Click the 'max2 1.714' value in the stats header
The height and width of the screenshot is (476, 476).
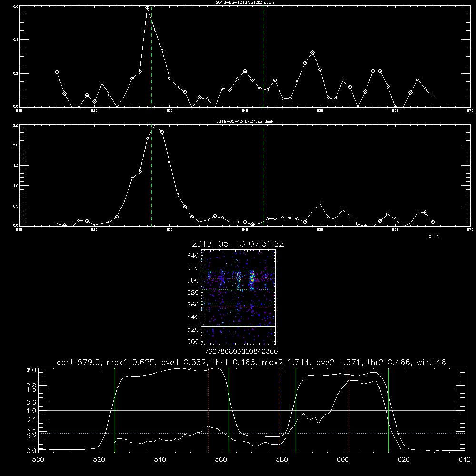point(285,362)
